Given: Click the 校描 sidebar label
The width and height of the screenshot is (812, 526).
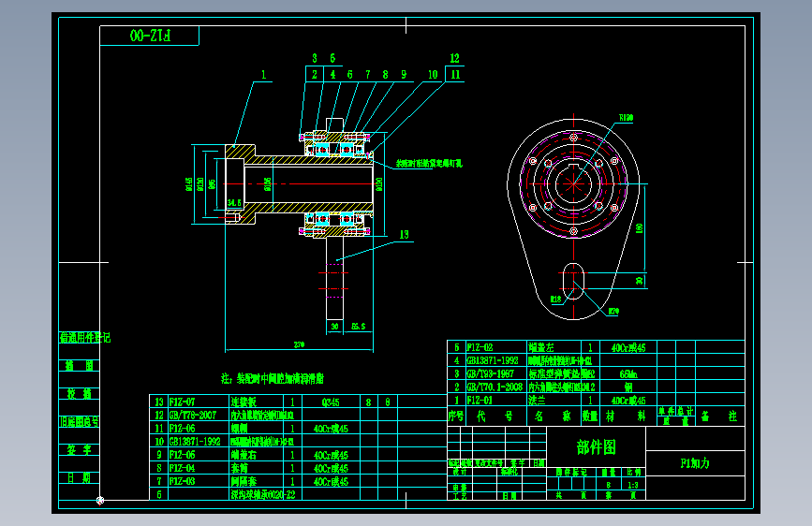Looking at the screenshot, I should click(x=80, y=393).
